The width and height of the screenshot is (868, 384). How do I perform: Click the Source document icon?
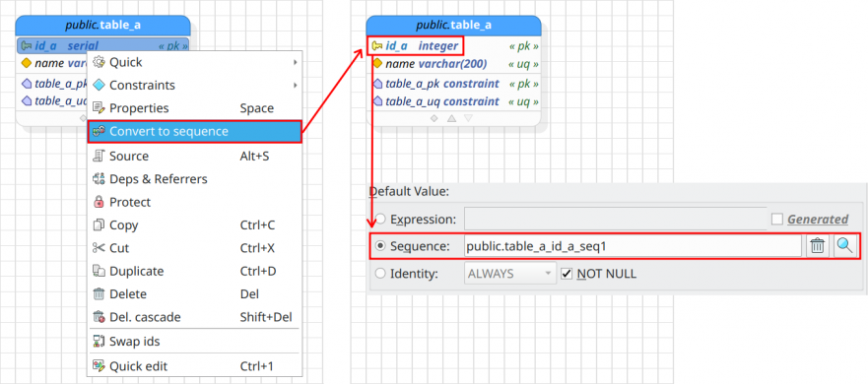(99, 156)
